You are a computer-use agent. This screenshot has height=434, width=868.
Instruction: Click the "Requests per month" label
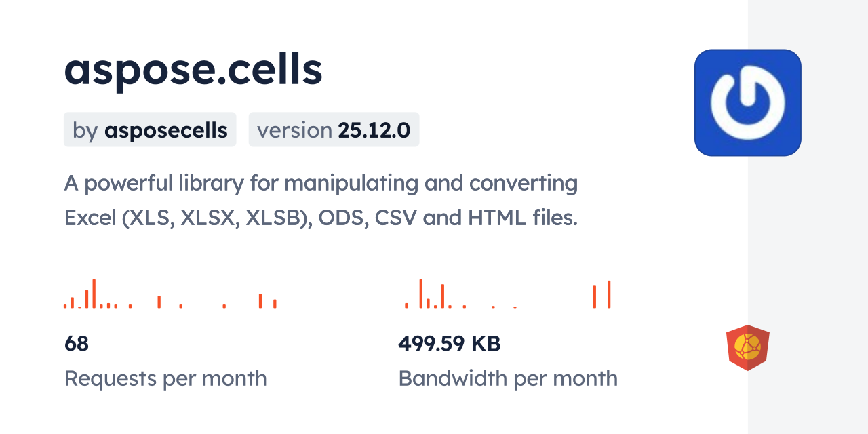[x=165, y=378]
